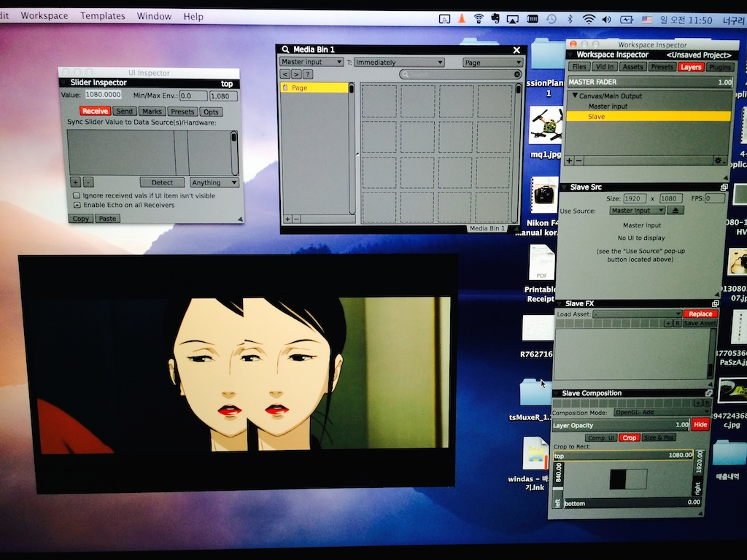The height and width of the screenshot is (560, 747).
Task: Pop out the Slave Composition panel
Action: point(709,393)
